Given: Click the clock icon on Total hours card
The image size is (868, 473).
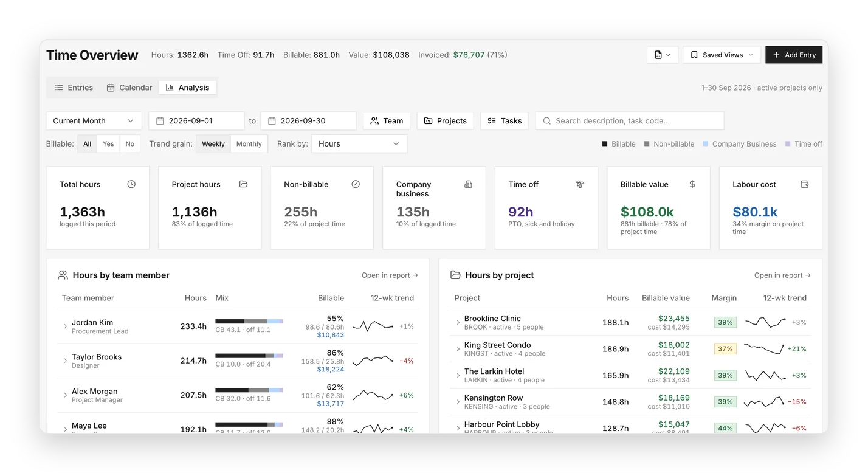Looking at the screenshot, I should point(131,184).
